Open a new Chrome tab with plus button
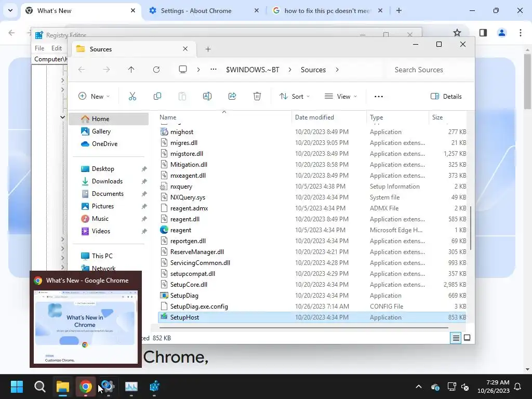 click(x=399, y=10)
